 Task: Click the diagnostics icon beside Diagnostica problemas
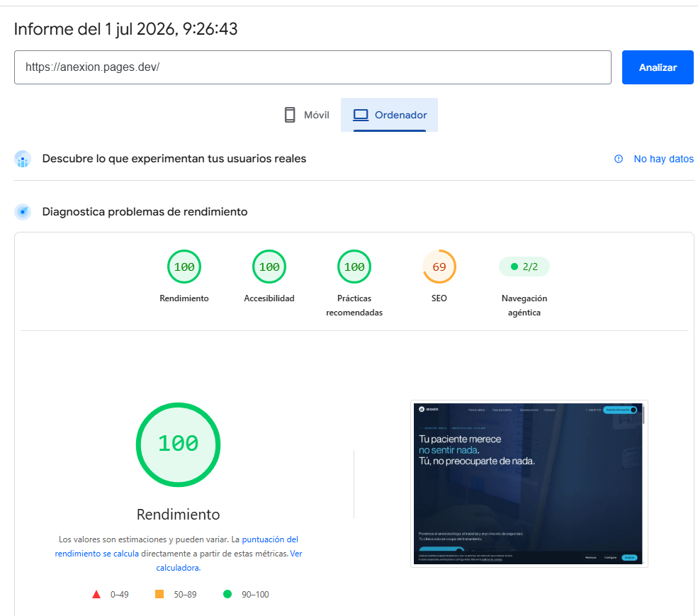[x=23, y=212]
